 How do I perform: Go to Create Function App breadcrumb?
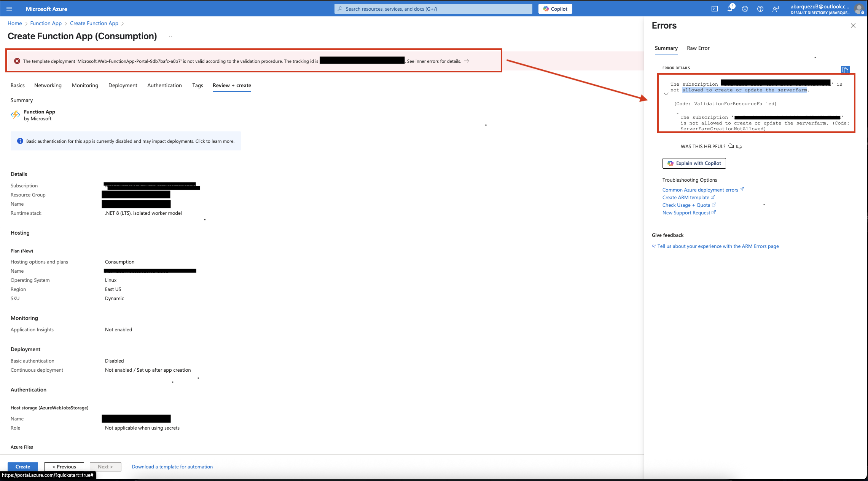coord(94,23)
